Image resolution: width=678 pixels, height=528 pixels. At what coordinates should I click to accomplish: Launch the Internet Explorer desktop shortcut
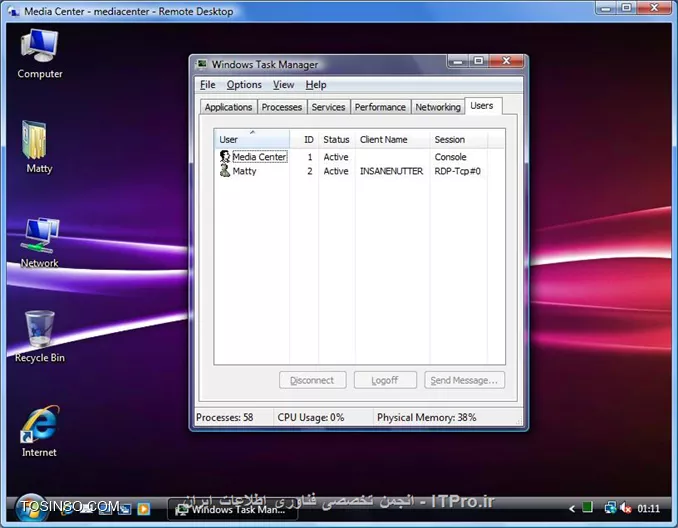pyautogui.click(x=39, y=431)
